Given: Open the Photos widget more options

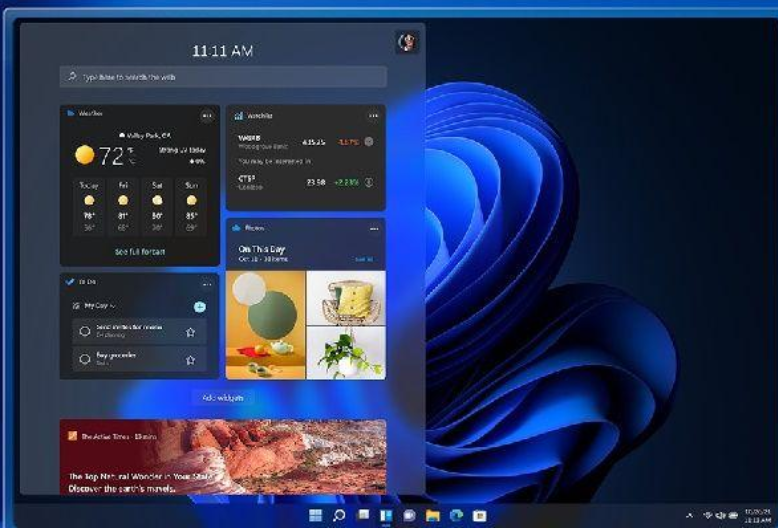Looking at the screenshot, I should [374, 229].
